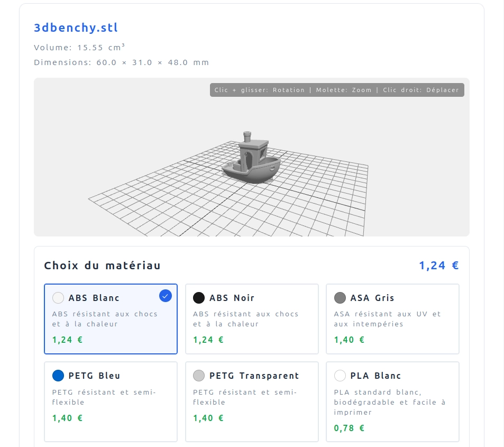The width and height of the screenshot is (504, 447).
Task: Click the rotation and zoom instructions banner
Action: (x=337, y=90)
